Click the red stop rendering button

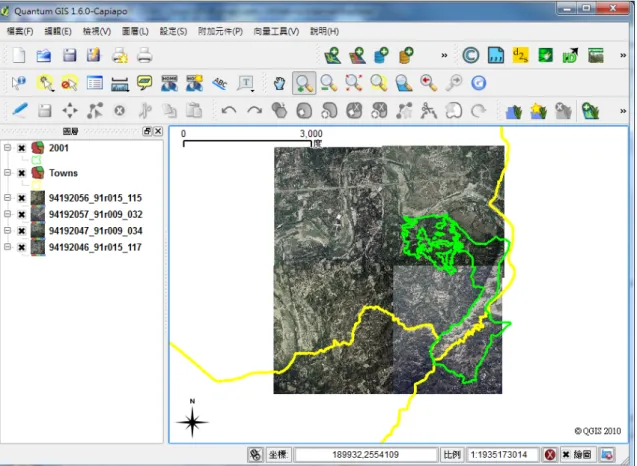point(550,454)
